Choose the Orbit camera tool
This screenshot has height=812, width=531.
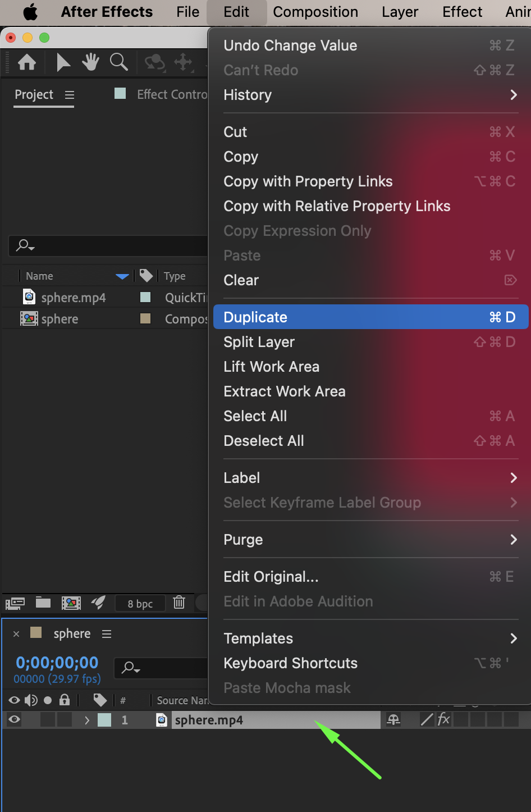[x=154, y=62]
